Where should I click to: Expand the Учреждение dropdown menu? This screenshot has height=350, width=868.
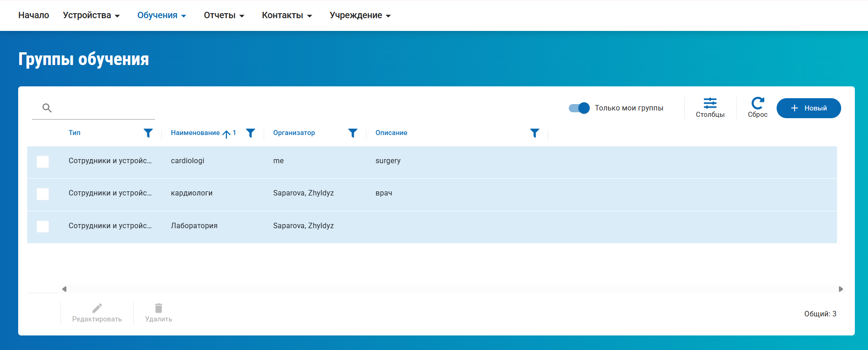[360, 15]
